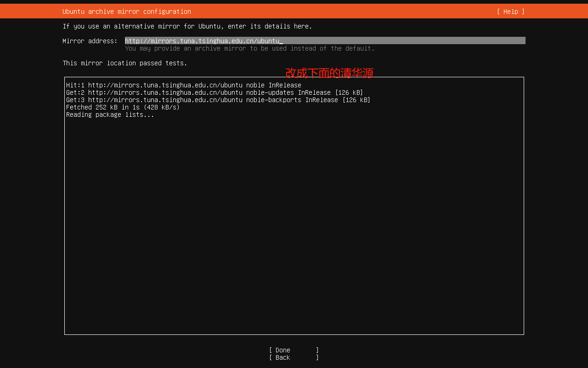Click the 'Ubuntu archive mirror configuration' title
Viewport: 588px width, 368px height.
tap(127, 11)
